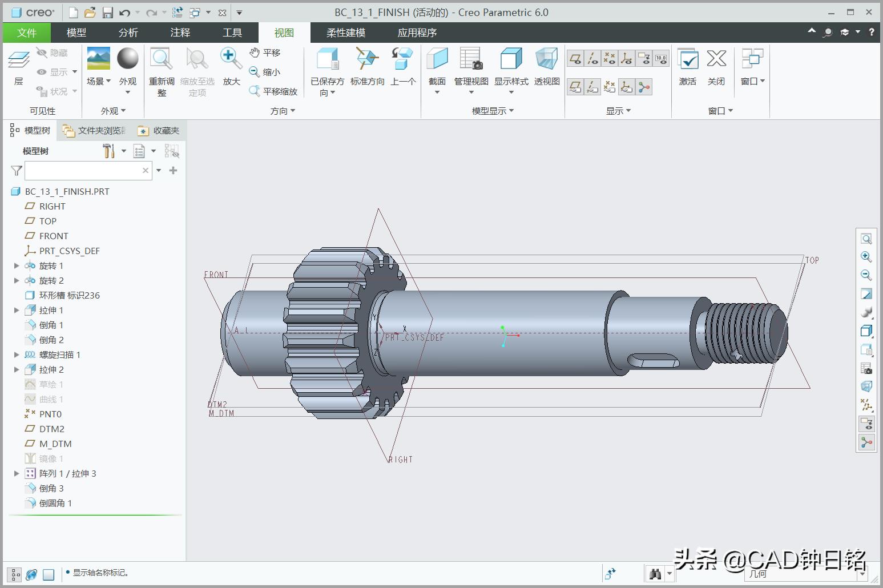Toggle coordinate system display

[x=627, y=58]
